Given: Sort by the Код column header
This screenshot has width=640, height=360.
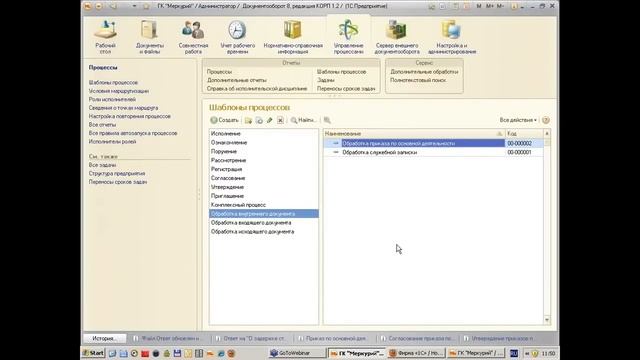Looking at the screenshot, I should [524, 133].
